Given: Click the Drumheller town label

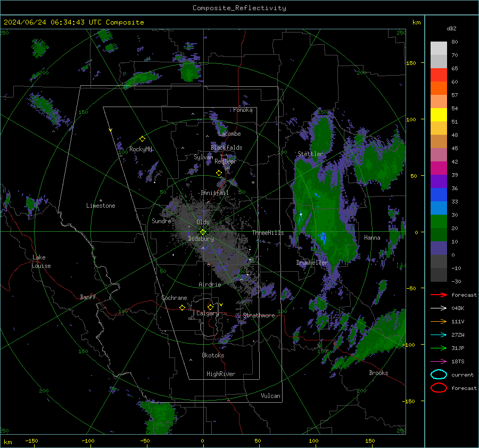Looking at the screenshot, I should pyautogui.click(x=312, y=263).
